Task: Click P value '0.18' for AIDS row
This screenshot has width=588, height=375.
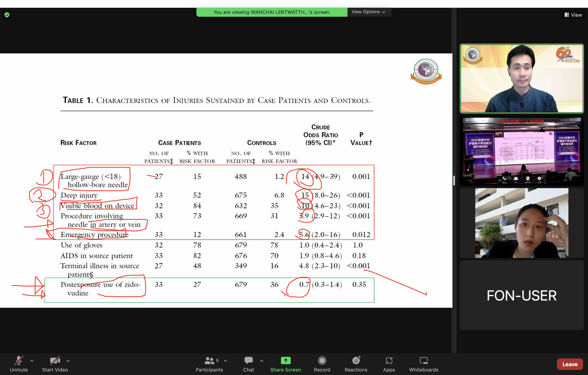Action: click(359, 255)
